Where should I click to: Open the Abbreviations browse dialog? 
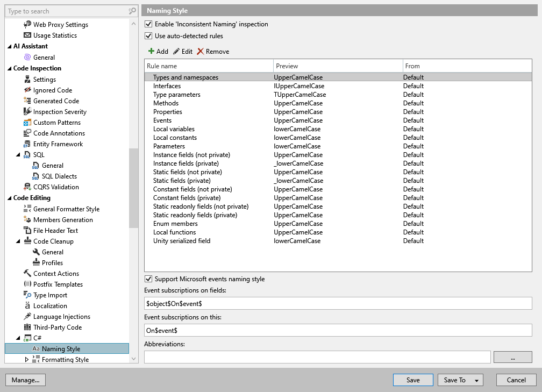[512, 357]
